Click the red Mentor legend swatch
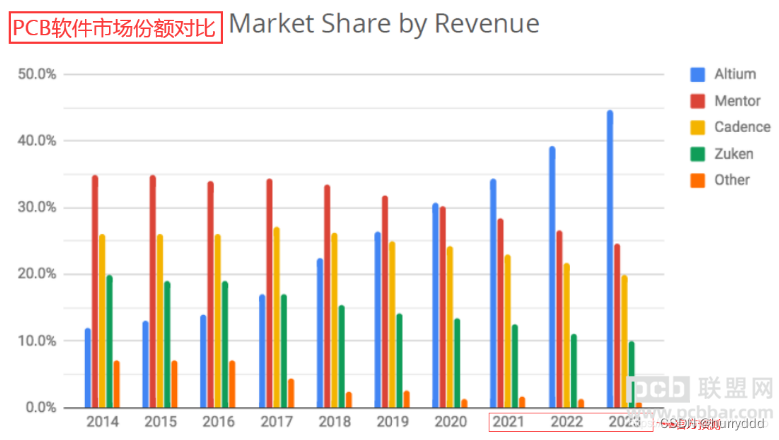The width and height of the screenshot is (779, 440). pyautogui.click(x=696, y=101)
